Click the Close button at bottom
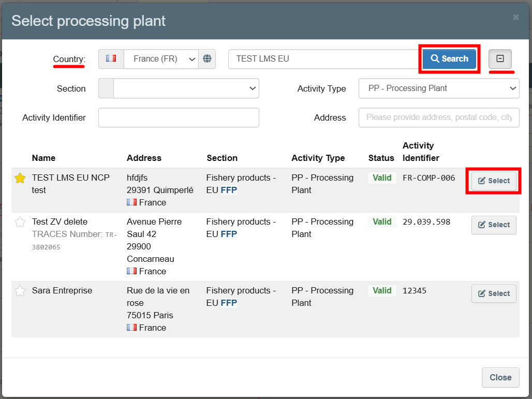The height and width of the screenshot is (399, 532). pyautogui.click(x=500, y=377)
